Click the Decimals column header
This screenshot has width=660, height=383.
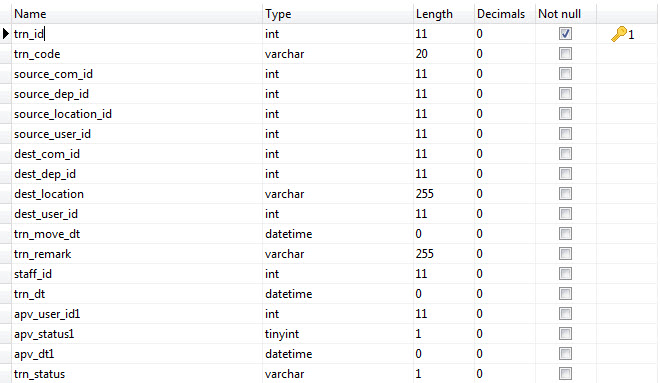point(505,14)
